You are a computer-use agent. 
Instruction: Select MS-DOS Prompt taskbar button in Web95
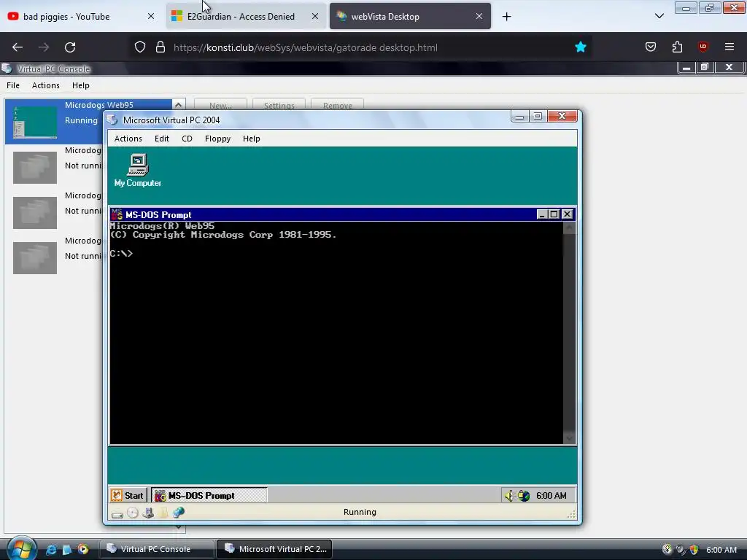click(209, 495)
